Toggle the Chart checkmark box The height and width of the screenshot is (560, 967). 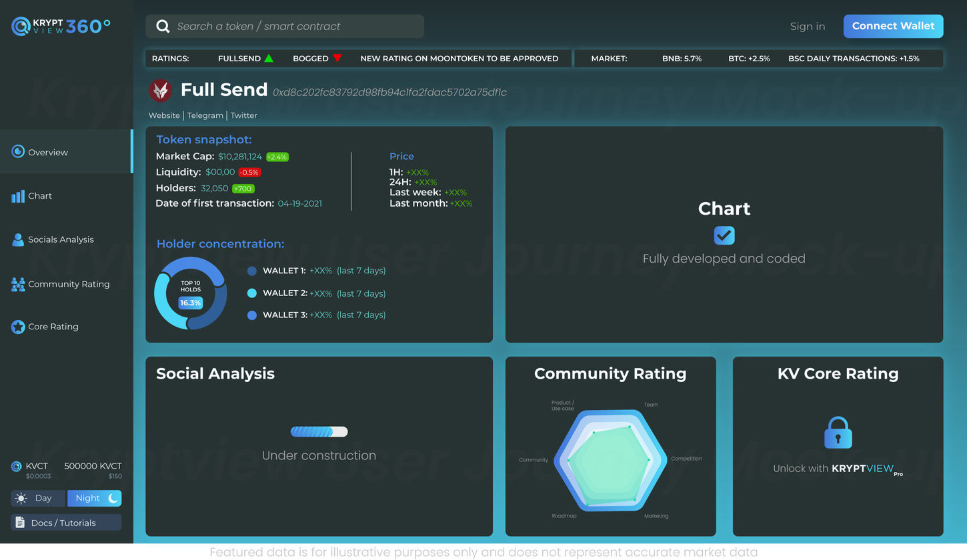click(x=724, y=235)
